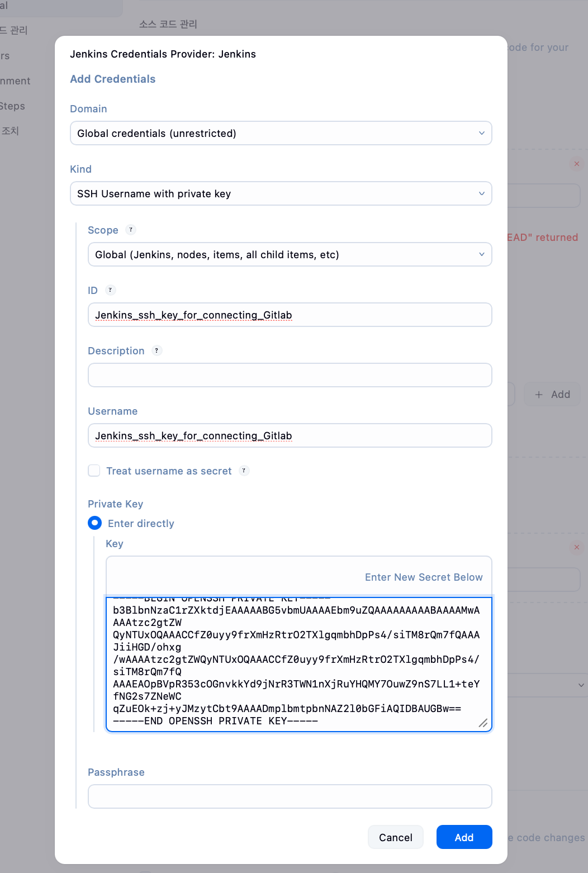Viewport: 588px width, 873px height.
Task: Click inside the Passphrase field
Action: tap(290, 796)
